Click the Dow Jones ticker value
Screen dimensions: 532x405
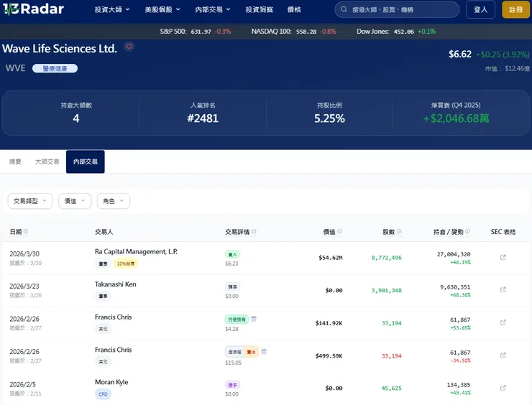pyautogui.click(x=404, y=32)
